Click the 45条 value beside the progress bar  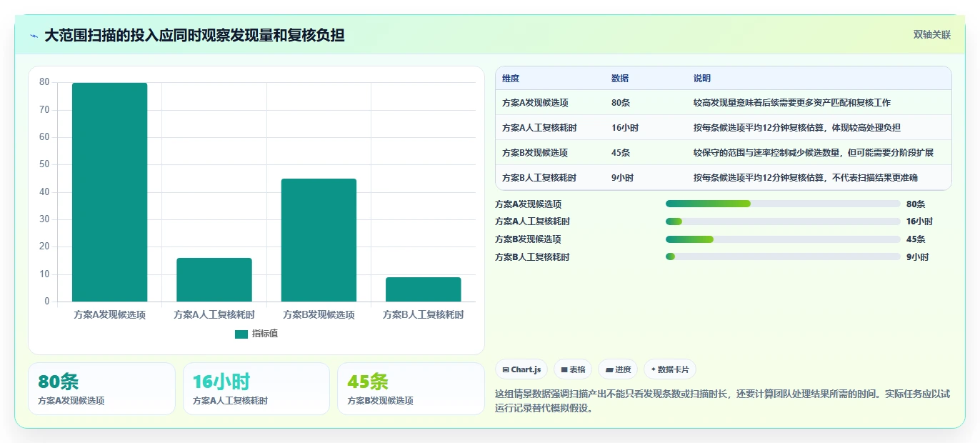coord(916,239)
